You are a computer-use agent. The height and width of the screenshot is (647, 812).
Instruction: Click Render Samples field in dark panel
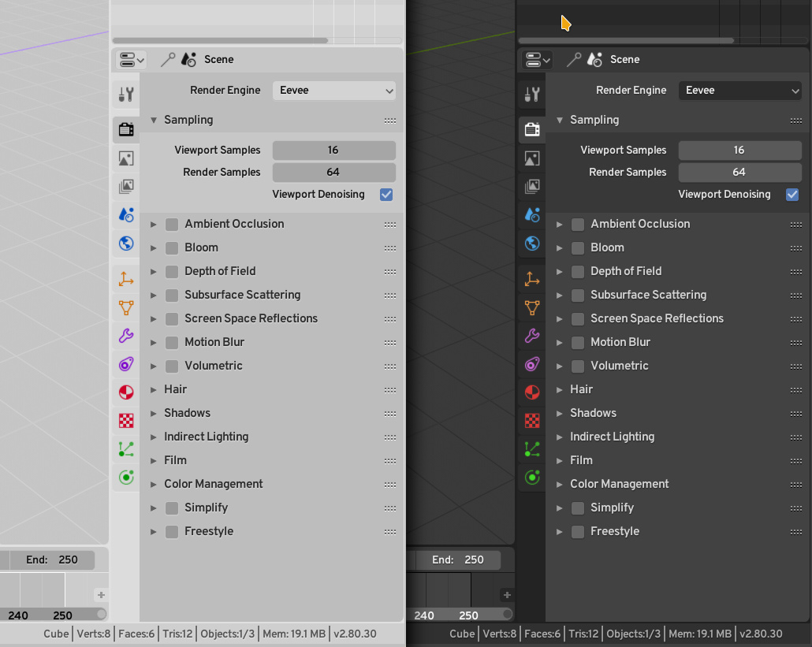[740, 173]
